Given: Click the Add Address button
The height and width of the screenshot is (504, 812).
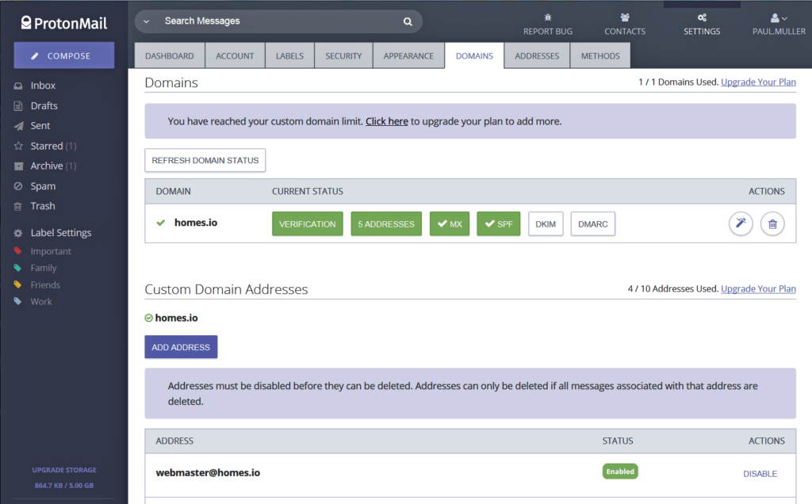Looking at the screenshot, I should click(181, 347).
